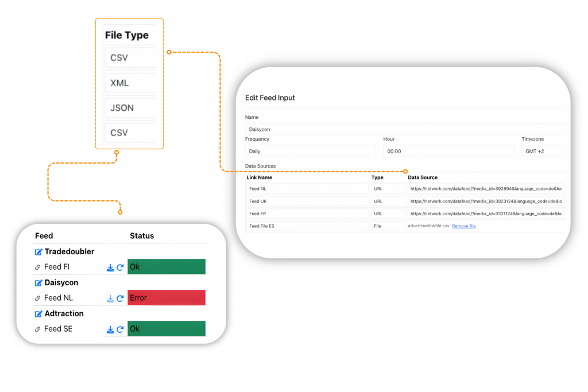
Task: Open the Type dropdown for Feed UK
Action: tap(388, 201)
